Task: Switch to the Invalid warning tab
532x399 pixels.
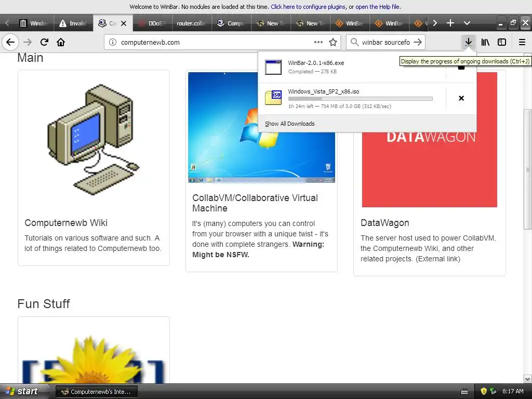Action: click(73, 23)
